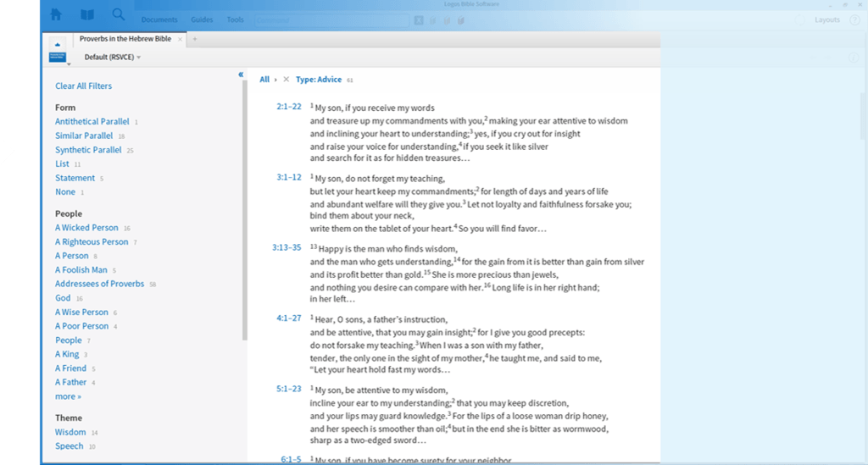Filter by People facet value
This screenshot has width=868, height=465.
tap(68, 340)
